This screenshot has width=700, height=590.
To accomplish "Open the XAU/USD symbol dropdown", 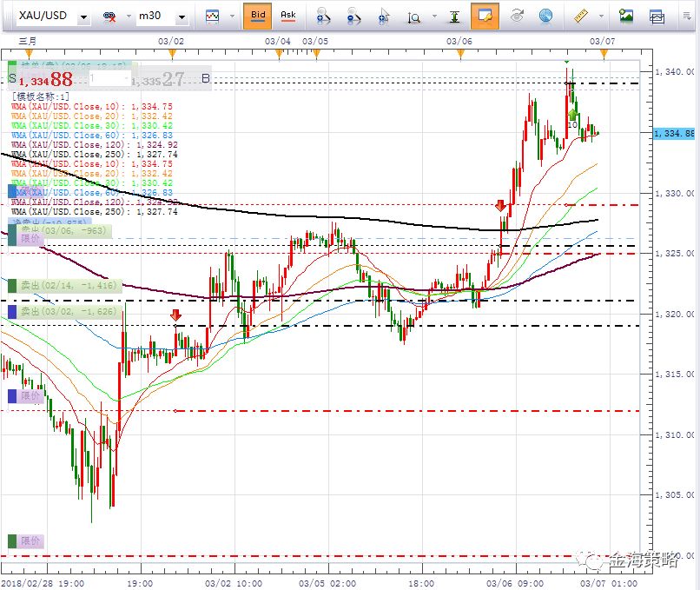I will click(83, 17).
